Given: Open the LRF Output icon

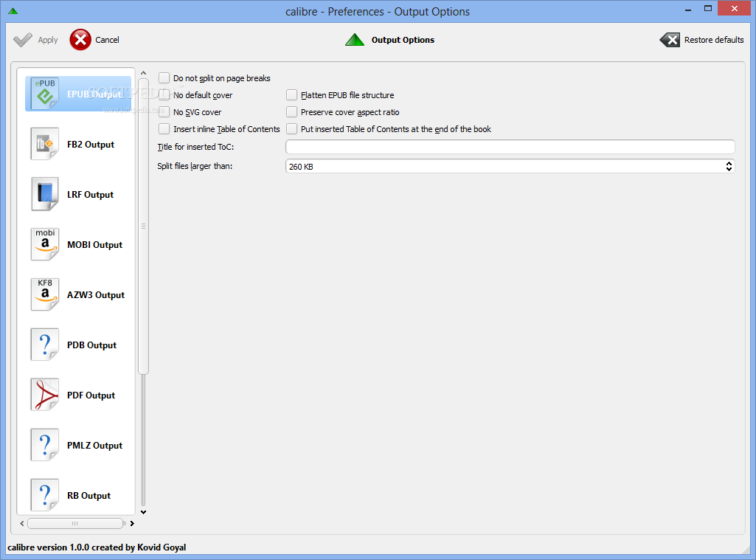Looking at the screenshot, I should pyautogui.click(x=45, y=194).
